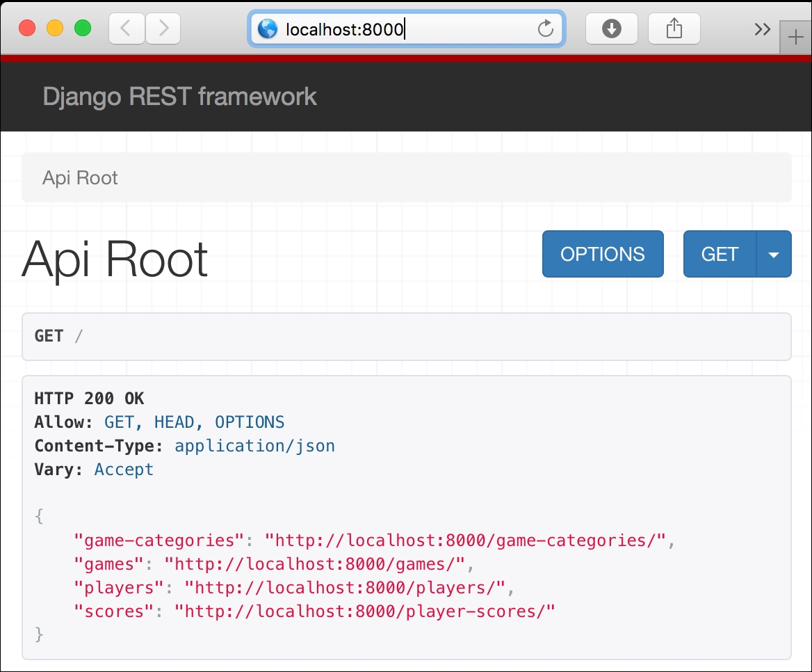The width and height of the screenshot is (812, 672).
Task: Open the Django REST framework brand link
Action: click(179, 97)
